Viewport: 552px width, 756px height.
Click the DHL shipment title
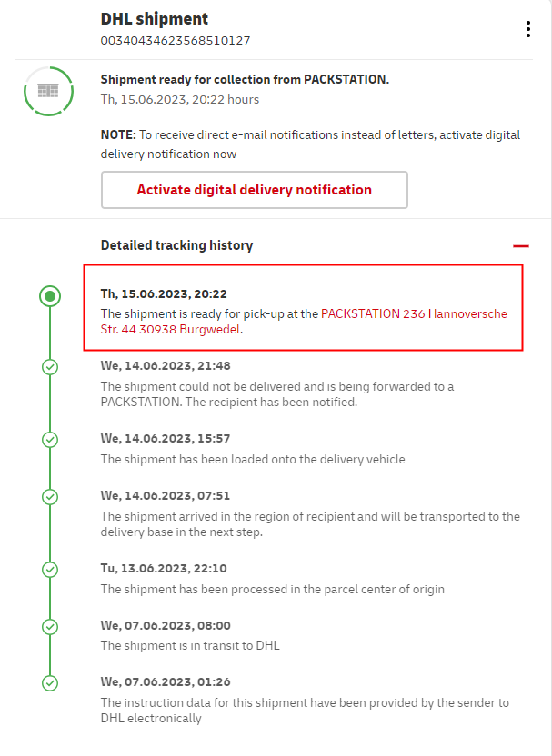(x=155, y=19)
